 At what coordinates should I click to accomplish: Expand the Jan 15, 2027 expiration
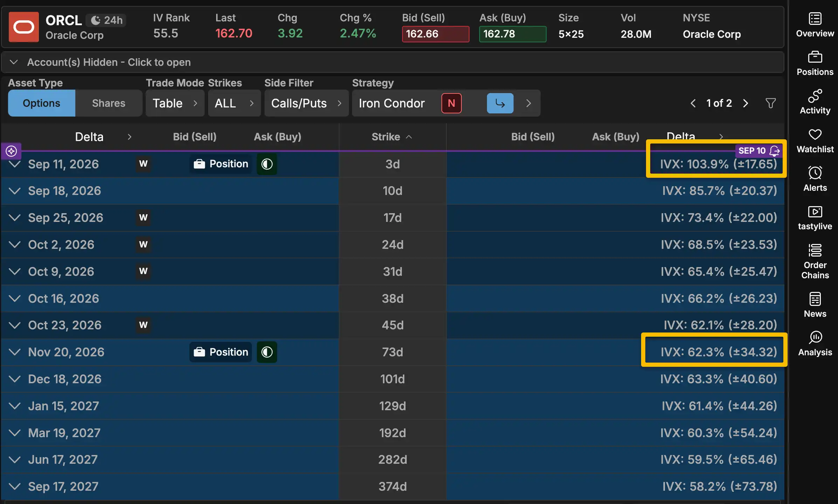point(15,406)
